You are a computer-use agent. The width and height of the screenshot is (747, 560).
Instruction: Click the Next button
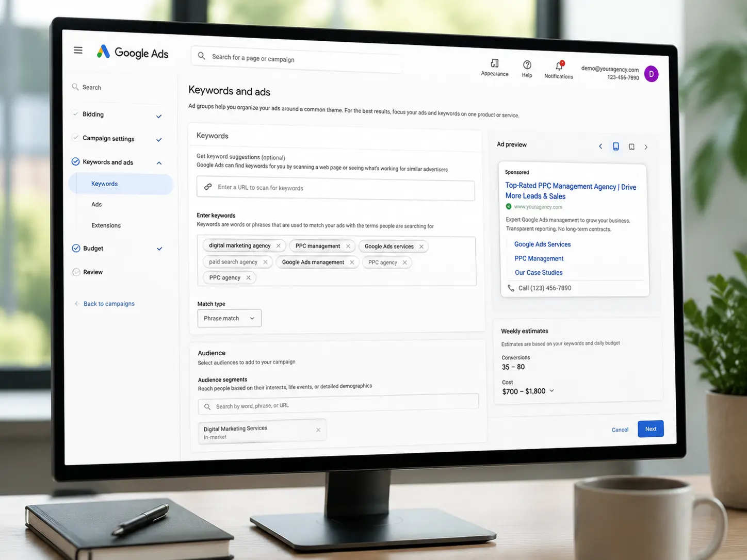(651, 429)
